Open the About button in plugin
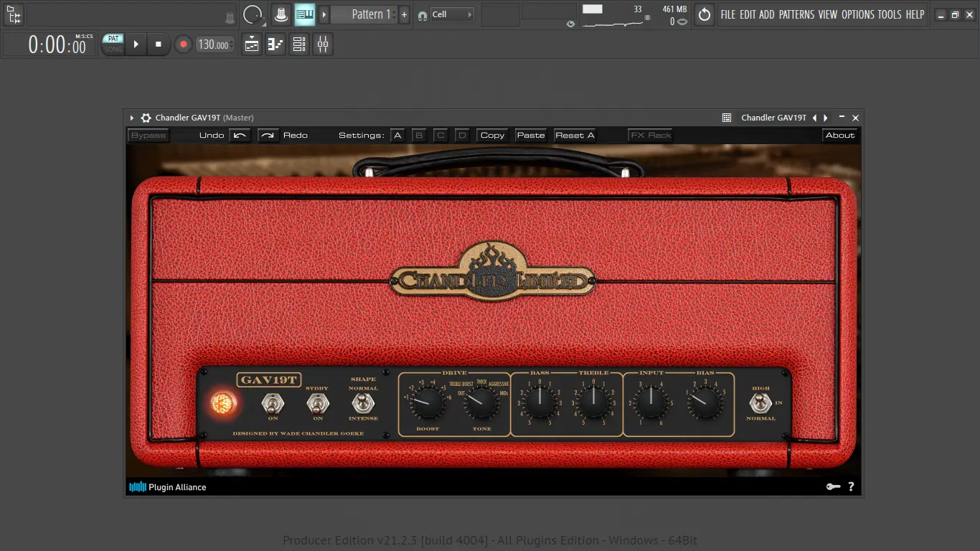The width and height of the screenshot is (980, 551). click(x=839, y=135)
